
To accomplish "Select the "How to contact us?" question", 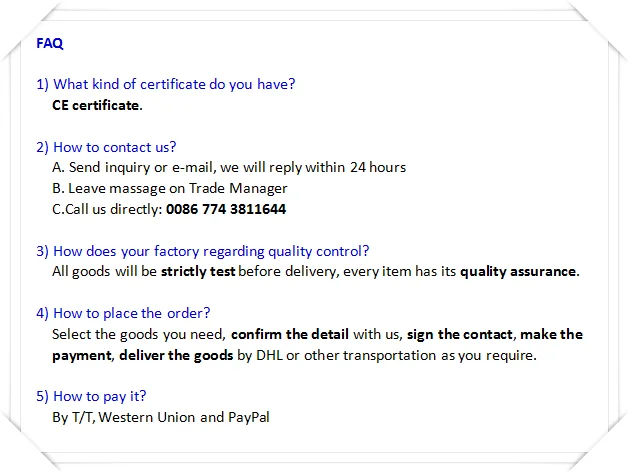I will click(x=106, y=147).
